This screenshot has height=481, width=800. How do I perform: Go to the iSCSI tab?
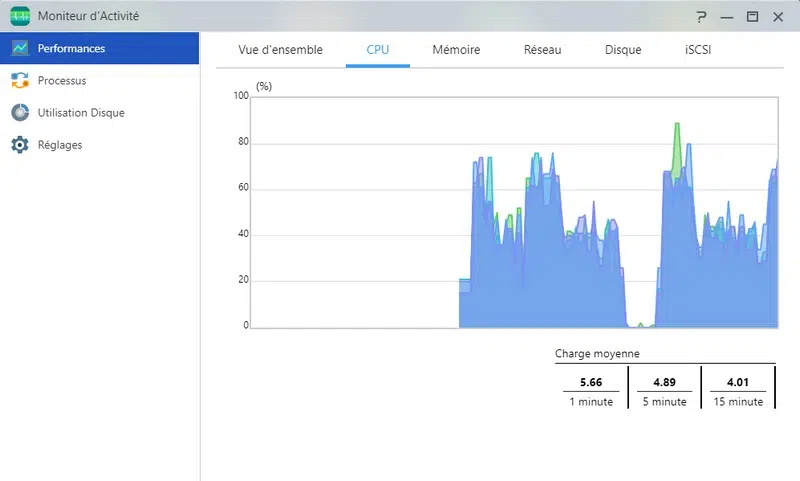697,49
